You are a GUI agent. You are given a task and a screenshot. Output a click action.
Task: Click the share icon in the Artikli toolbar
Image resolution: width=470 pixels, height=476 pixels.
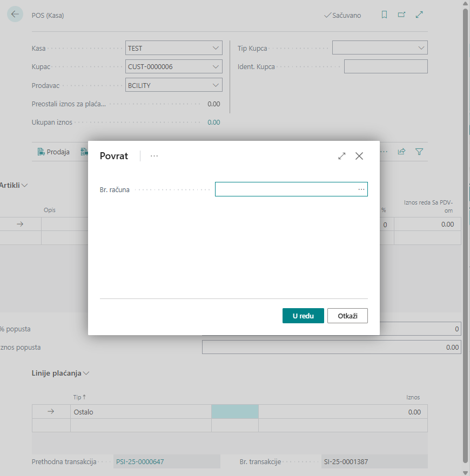(x=401, y=152)
